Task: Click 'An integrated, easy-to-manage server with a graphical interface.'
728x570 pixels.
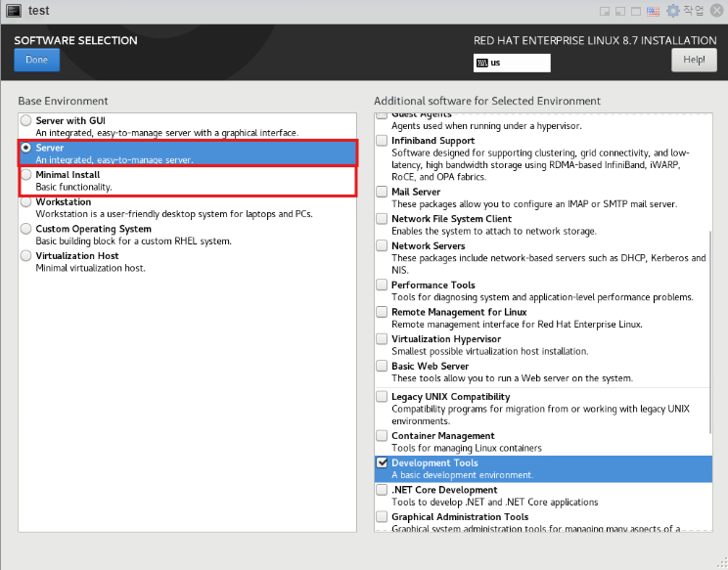Action: pyautogui.click(x=167, y=133)
